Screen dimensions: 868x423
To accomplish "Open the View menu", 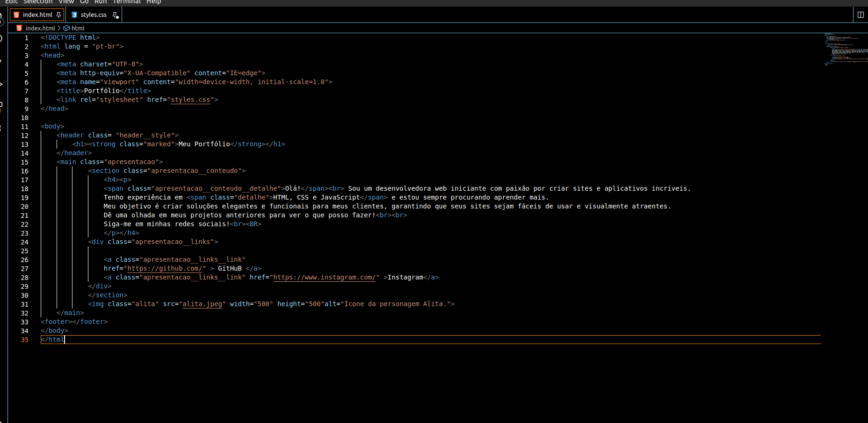I will 66,2.
